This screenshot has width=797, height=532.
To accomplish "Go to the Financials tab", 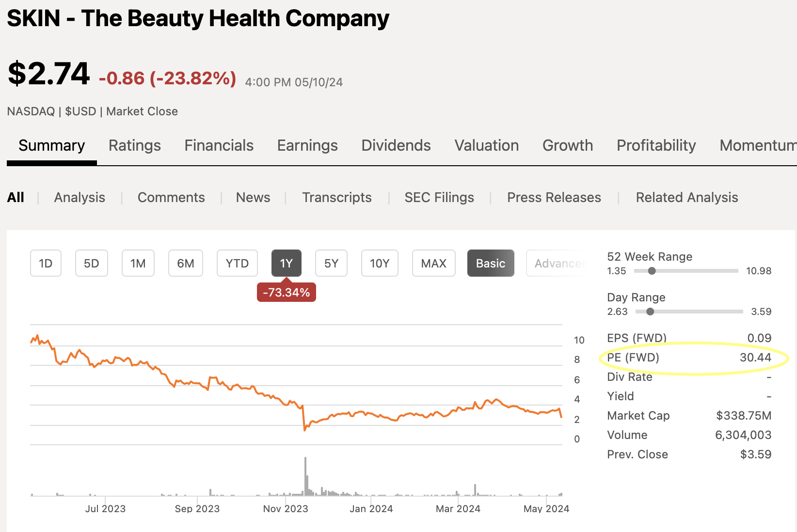I will click(219, 145).
